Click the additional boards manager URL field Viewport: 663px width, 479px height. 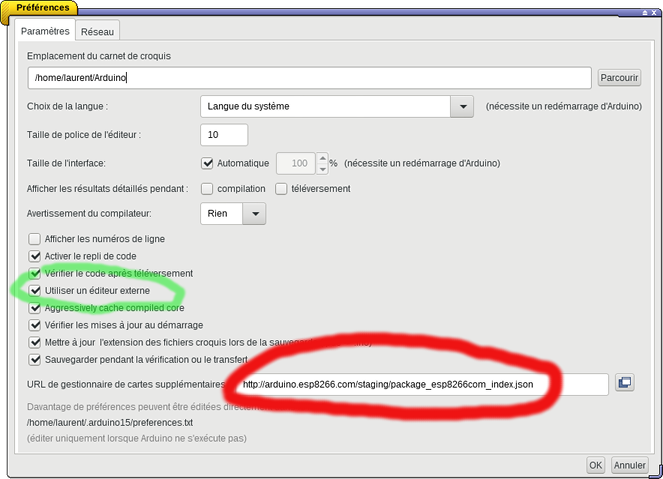pyautogui.click(x=422, y=384)
